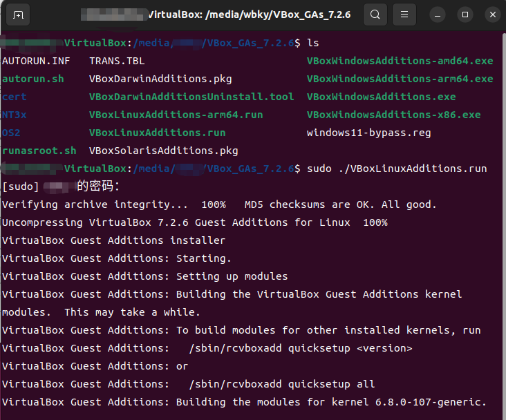Open a new terminal tab
Image resolution: width=506 pixels, height=420 pixels.
pyautogui.click(x=18, y=15)
